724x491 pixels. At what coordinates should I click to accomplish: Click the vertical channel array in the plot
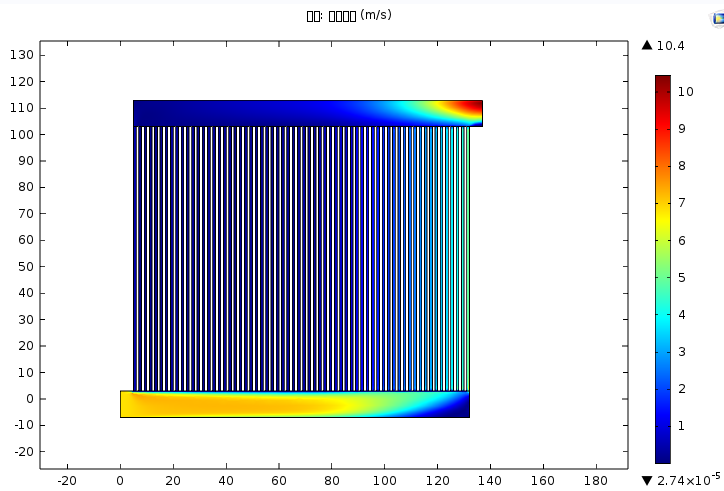pyautogui.click(x=301, y=259)
